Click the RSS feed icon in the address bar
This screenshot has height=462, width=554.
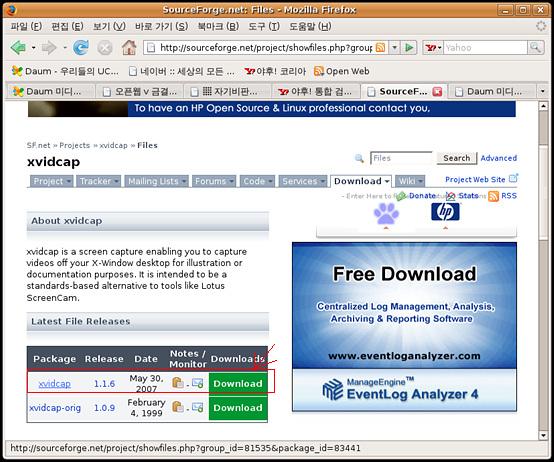[380, 47]
